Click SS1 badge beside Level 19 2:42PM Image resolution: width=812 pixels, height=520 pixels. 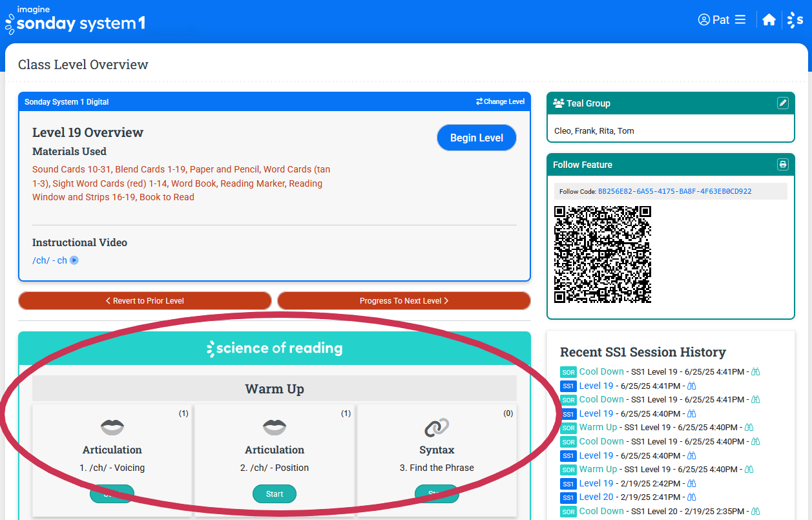(x=568, y=484)
